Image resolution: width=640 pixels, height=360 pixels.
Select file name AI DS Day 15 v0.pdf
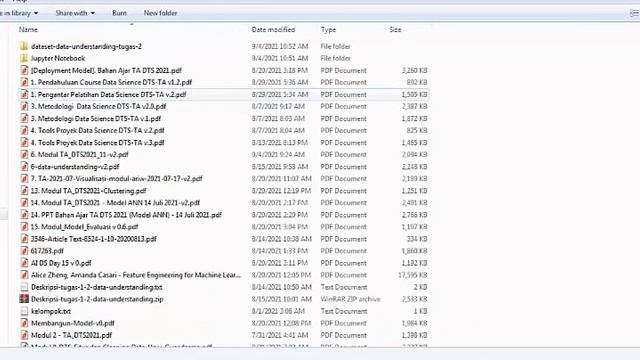(x=61, y=263)
